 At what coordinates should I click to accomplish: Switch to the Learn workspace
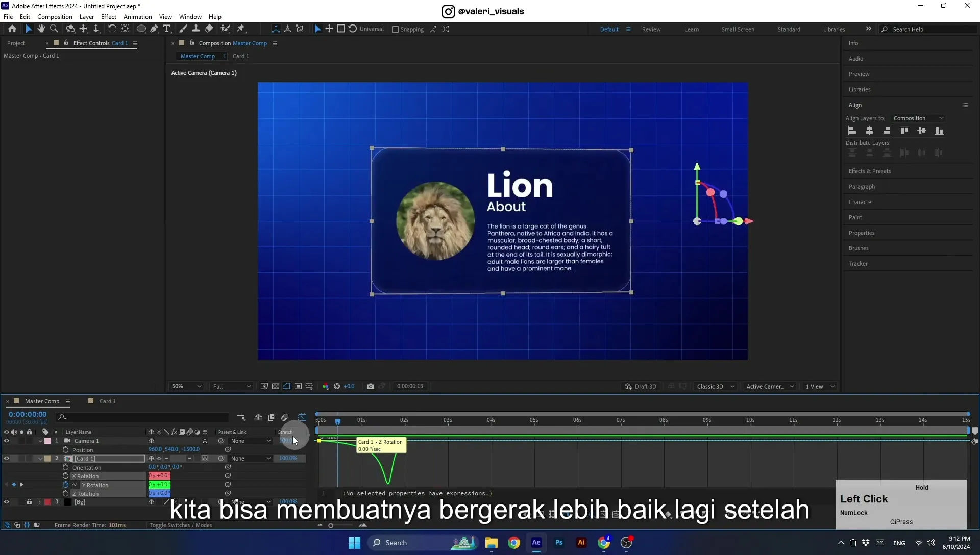pyautogui.click(x=692, y=29)
